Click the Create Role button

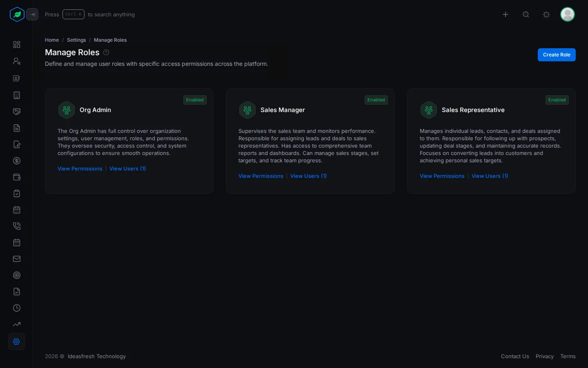pyautogui.click(x=557, y=55)
